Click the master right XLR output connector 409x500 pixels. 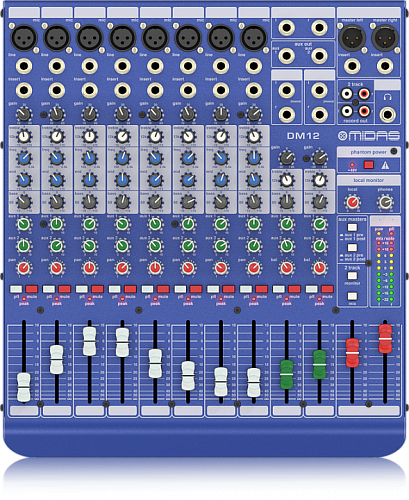click(385, 38)
